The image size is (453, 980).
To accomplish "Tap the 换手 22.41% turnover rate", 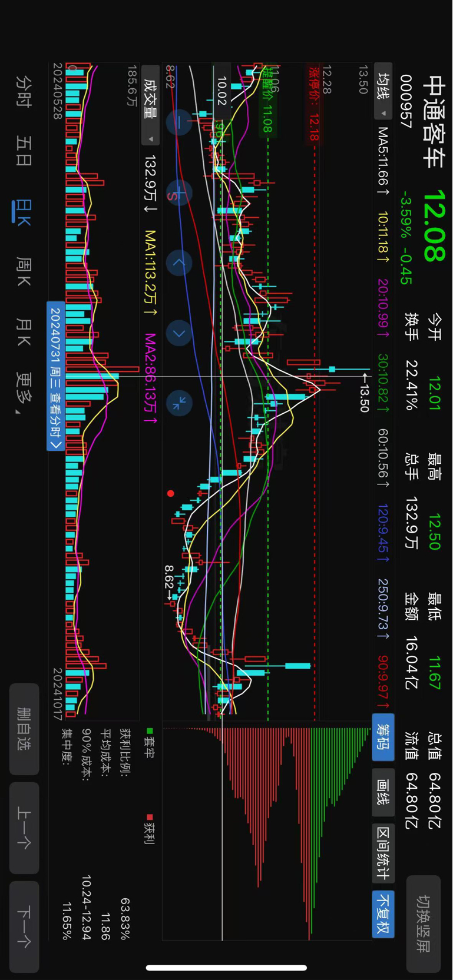I will (411, 361).
